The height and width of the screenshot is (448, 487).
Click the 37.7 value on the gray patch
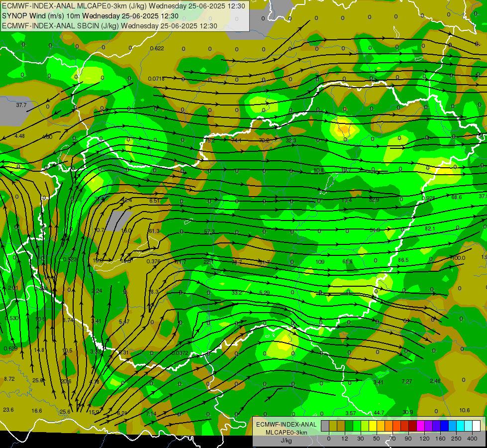point(21,105)
